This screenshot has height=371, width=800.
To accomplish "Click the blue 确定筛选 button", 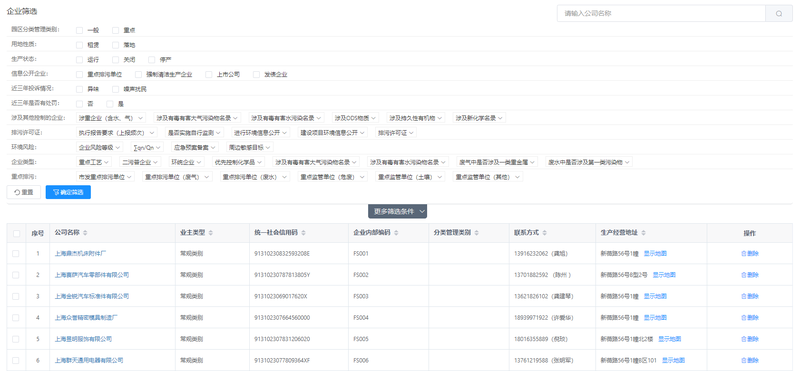I will click(x=68, y=192).
